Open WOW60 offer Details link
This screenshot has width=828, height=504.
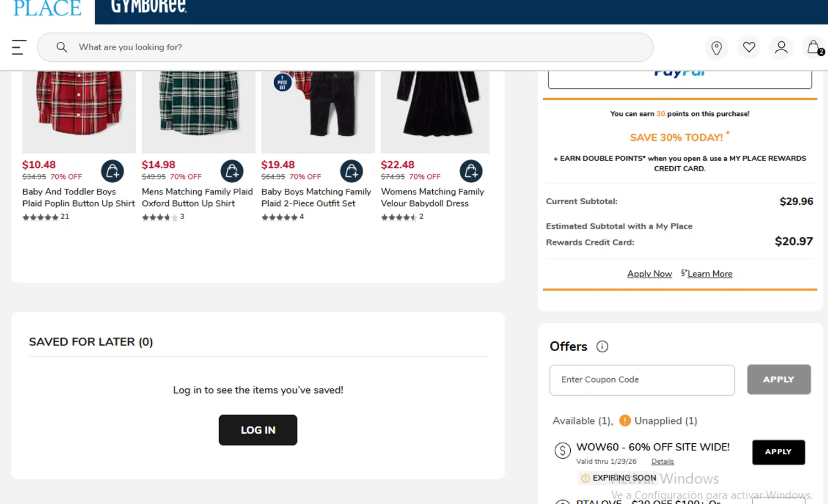tap(662, 461)
